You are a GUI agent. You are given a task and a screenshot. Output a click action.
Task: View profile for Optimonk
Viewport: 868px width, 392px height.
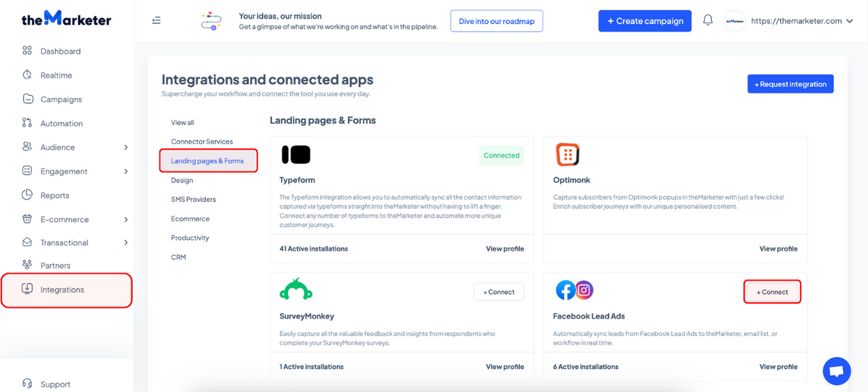[x=778, y=249]
